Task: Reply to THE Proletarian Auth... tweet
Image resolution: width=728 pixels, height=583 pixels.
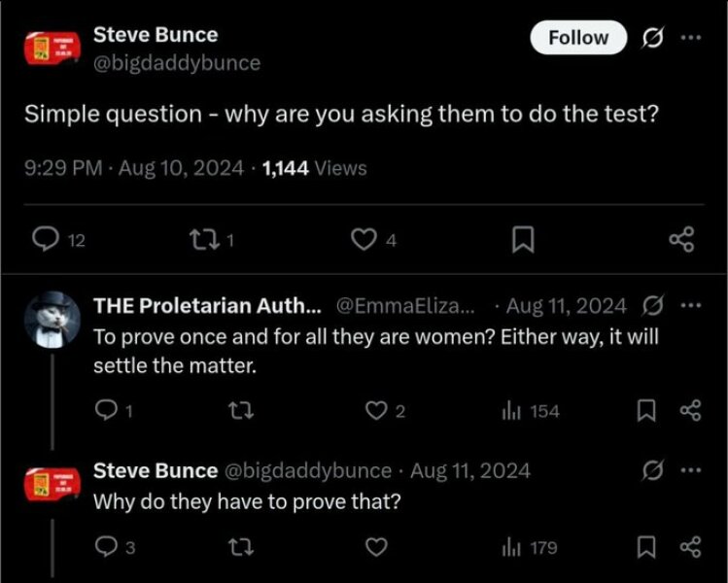Action: click(x=106, y=411)
